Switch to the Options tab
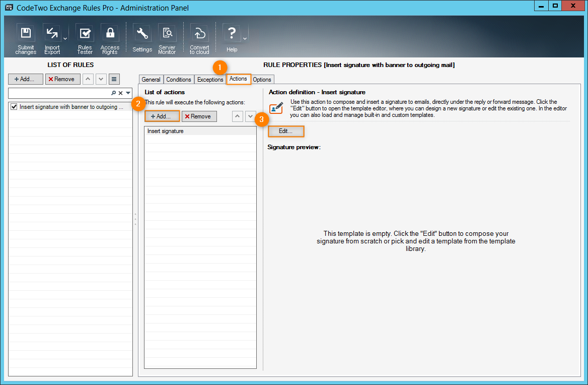The height and width of the screenshot is (385, 588). click(x=262, y=80)
